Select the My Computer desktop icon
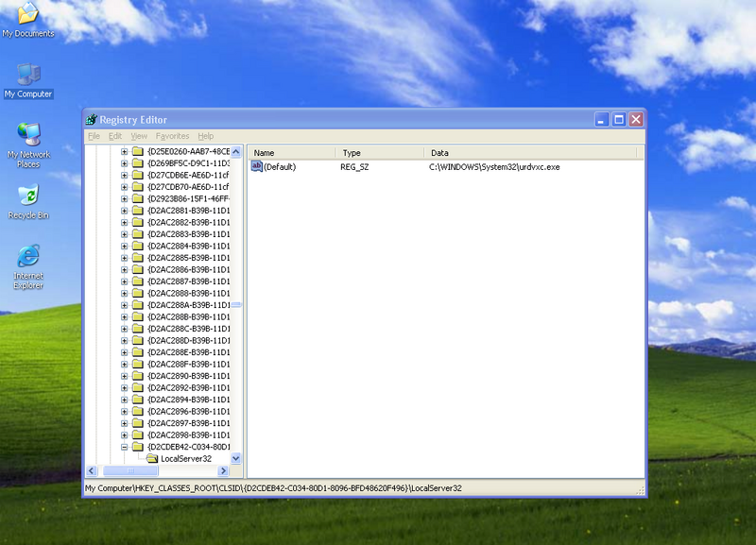 click(28, 80)
